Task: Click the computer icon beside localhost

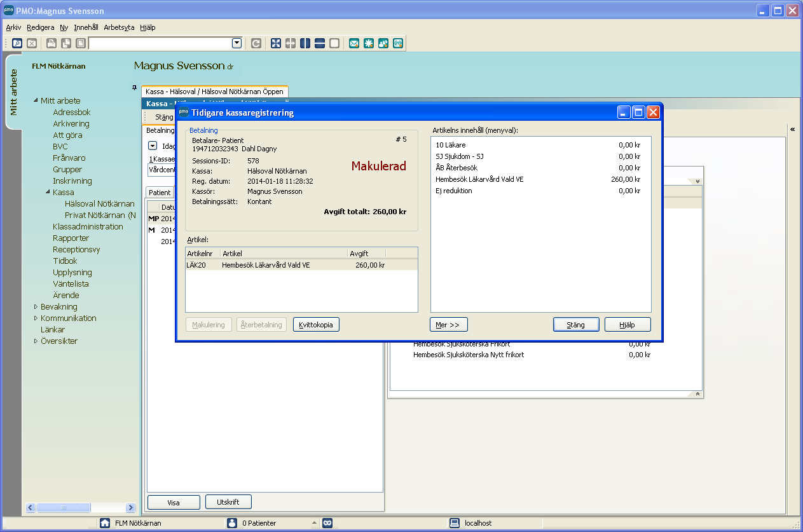Action: [x=455, y=523]
